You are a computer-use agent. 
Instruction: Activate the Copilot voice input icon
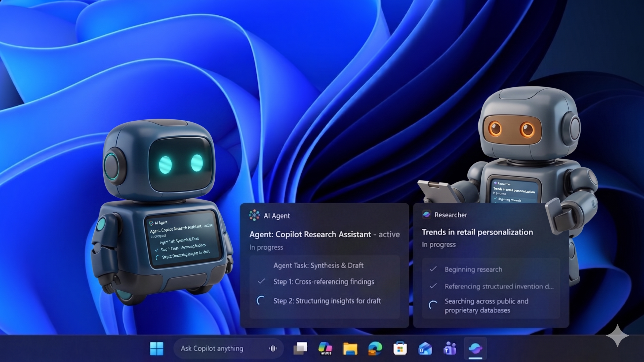click(x=273, y=348)
